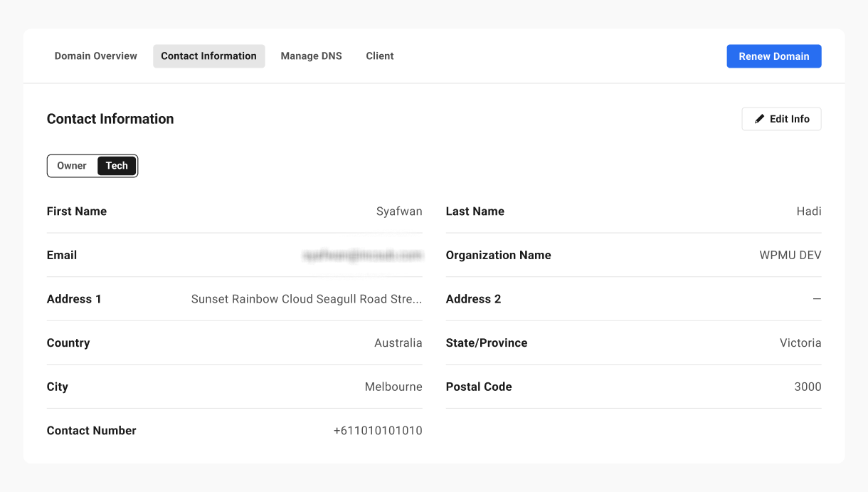Select the Tech contact toggle

pyautogui.click(x=117, y=166)
